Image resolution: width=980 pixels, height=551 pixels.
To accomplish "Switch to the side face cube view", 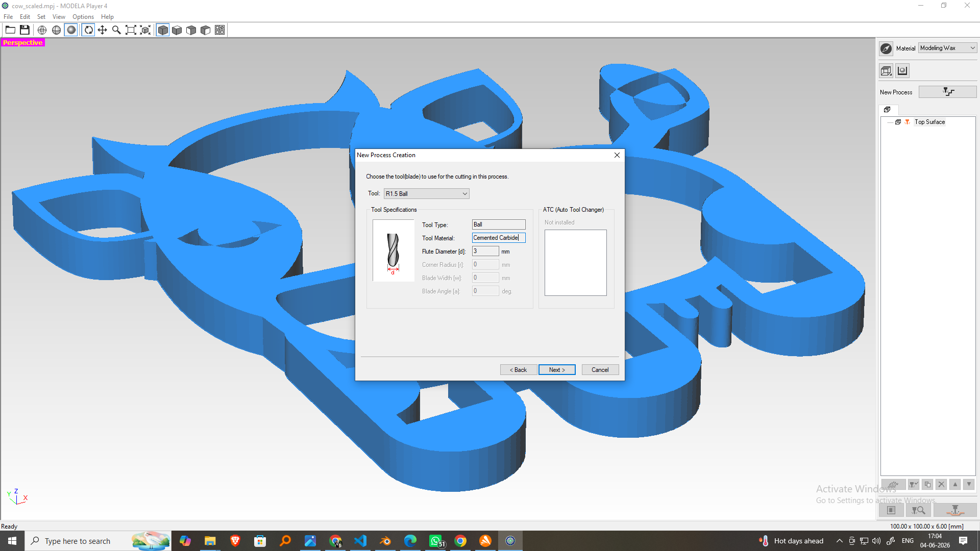I will click(206, 30).
